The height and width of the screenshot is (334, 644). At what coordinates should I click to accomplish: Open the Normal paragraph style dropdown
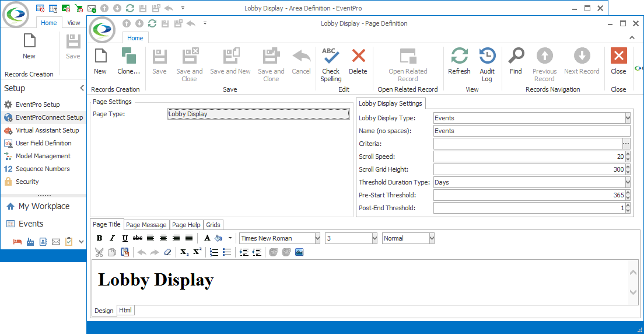click(x=432, y=238)
